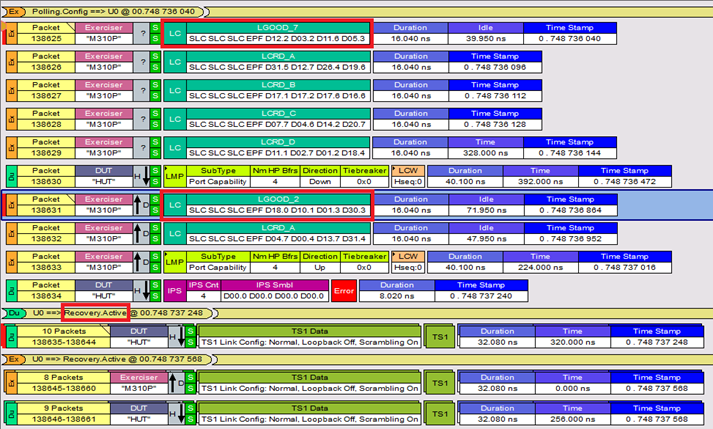Expand the LMP cell on packet 138630
This screenshot has width=713, height=429.
[175, 177]
